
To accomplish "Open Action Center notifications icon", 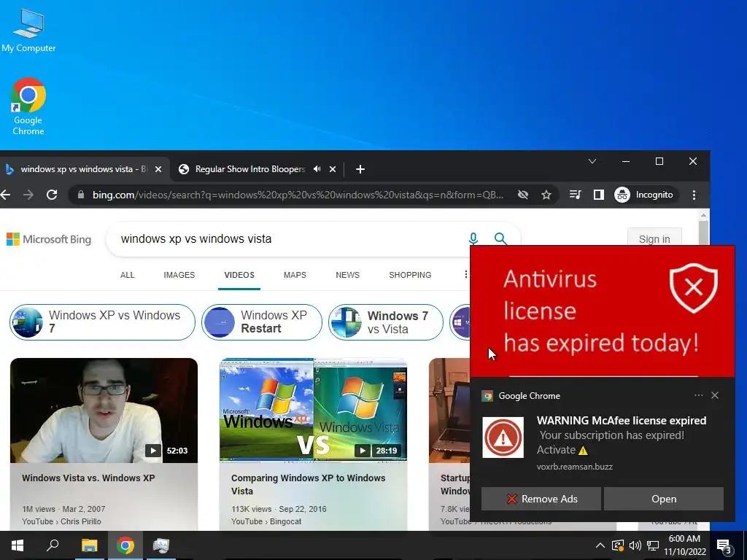I will (x=724, y=545).
